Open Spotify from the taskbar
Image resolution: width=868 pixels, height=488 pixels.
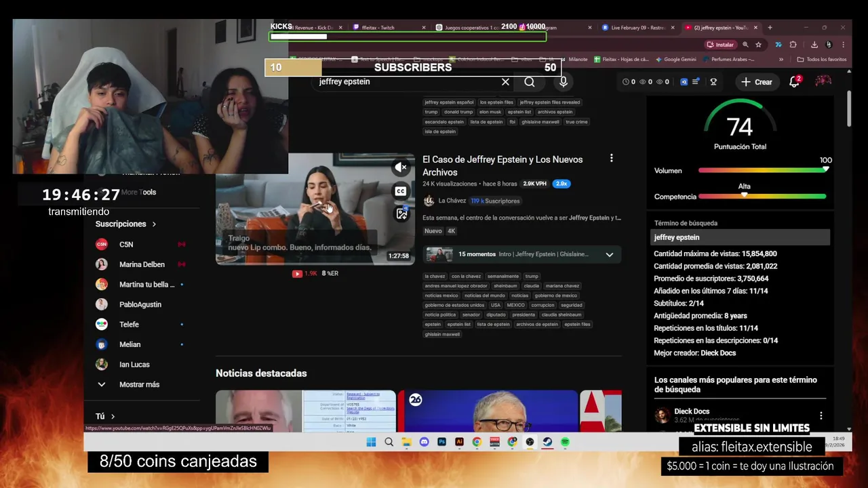click(x=565, y=442)
